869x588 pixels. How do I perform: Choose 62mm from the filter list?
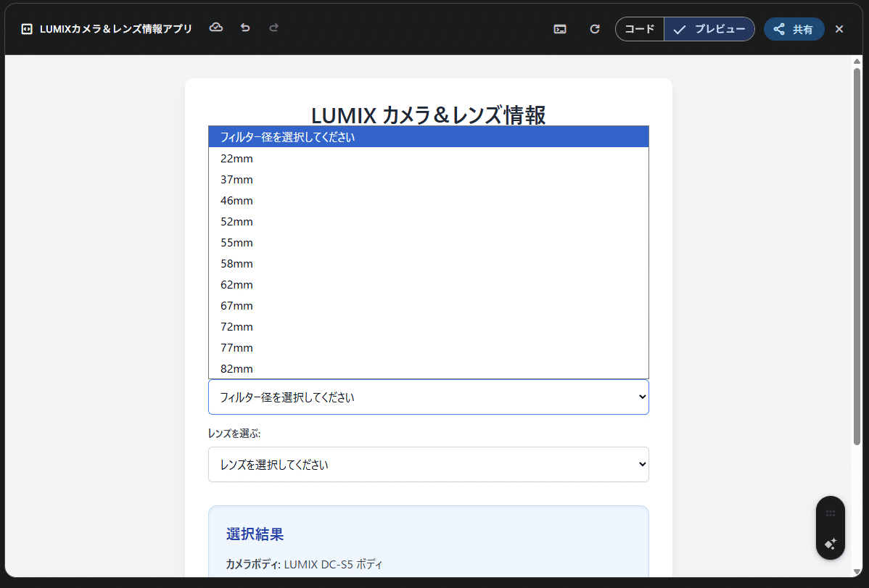(x=429, y=285)
